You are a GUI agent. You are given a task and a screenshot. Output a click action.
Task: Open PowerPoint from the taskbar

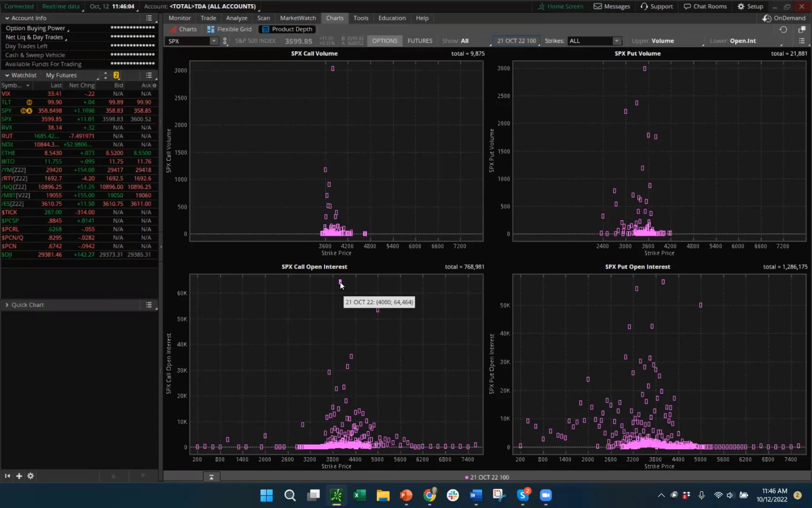406,495
